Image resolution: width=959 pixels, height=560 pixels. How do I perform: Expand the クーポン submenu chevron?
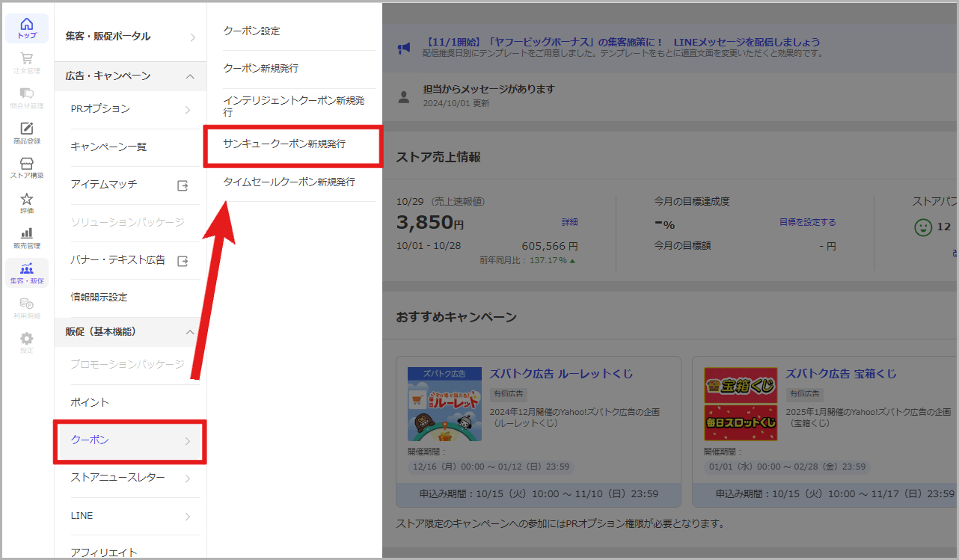pos(187,441)
